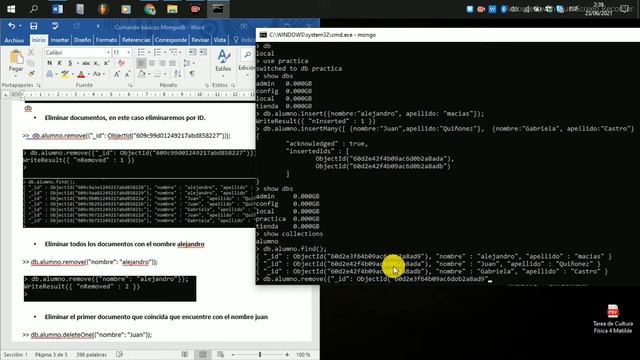The width and height of the screenshot is (640, 360).
Task: Click the bulleted list icon
Action: (141, 52)
